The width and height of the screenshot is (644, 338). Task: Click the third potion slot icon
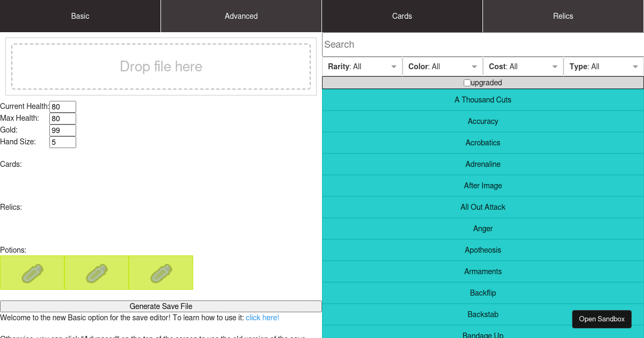click(161, 273)
